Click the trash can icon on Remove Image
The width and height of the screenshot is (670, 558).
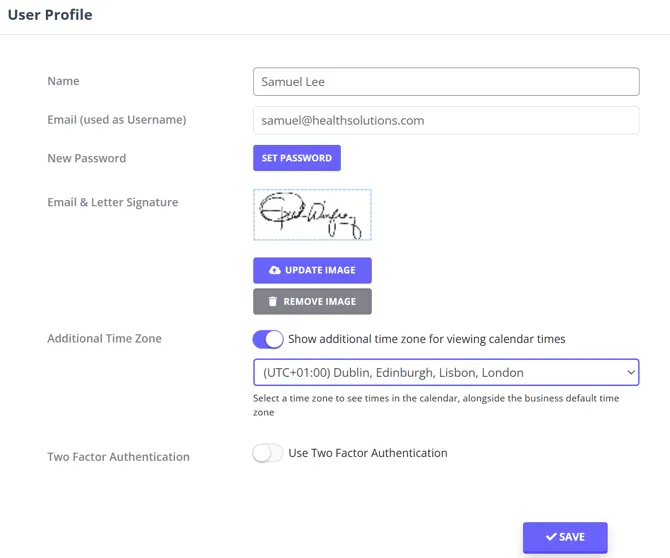(273, 302)
